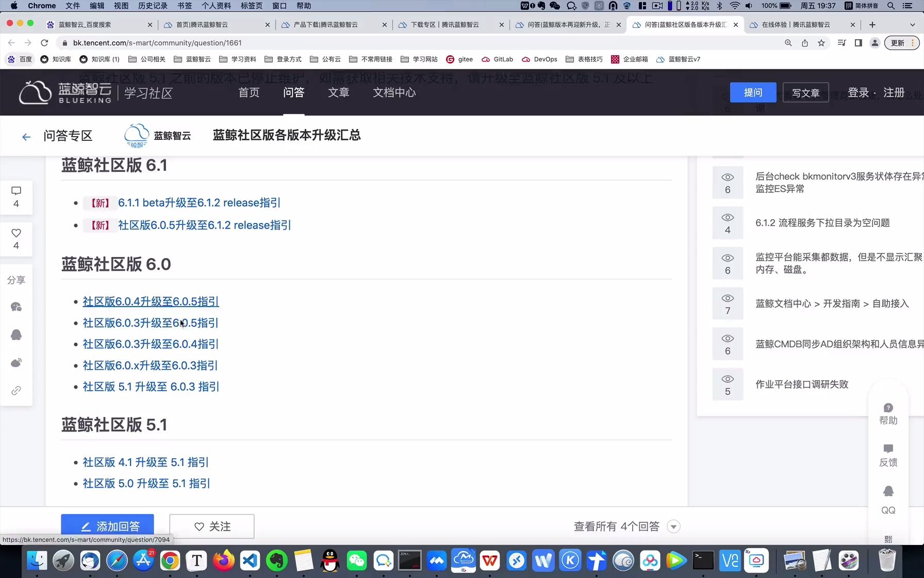Open the 反馈 feedback floating icon
The height and width of the screenshot is (578, 924).
tap(888, 456)
